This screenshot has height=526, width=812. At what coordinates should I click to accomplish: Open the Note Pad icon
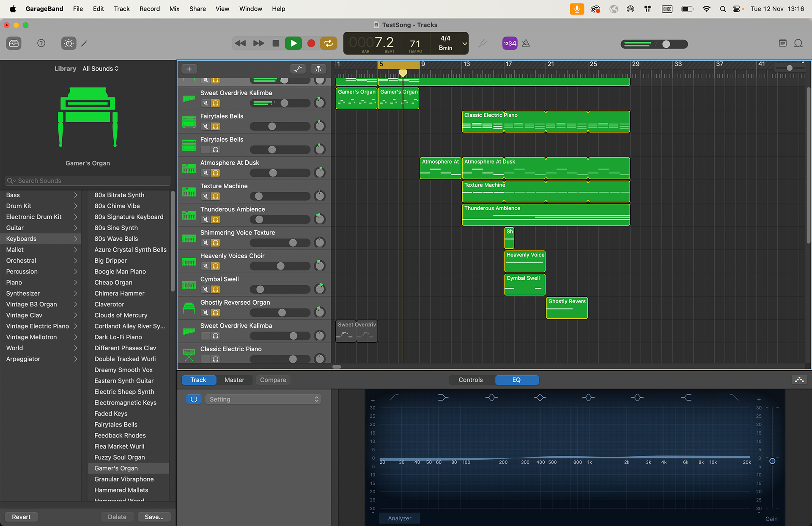783,43
